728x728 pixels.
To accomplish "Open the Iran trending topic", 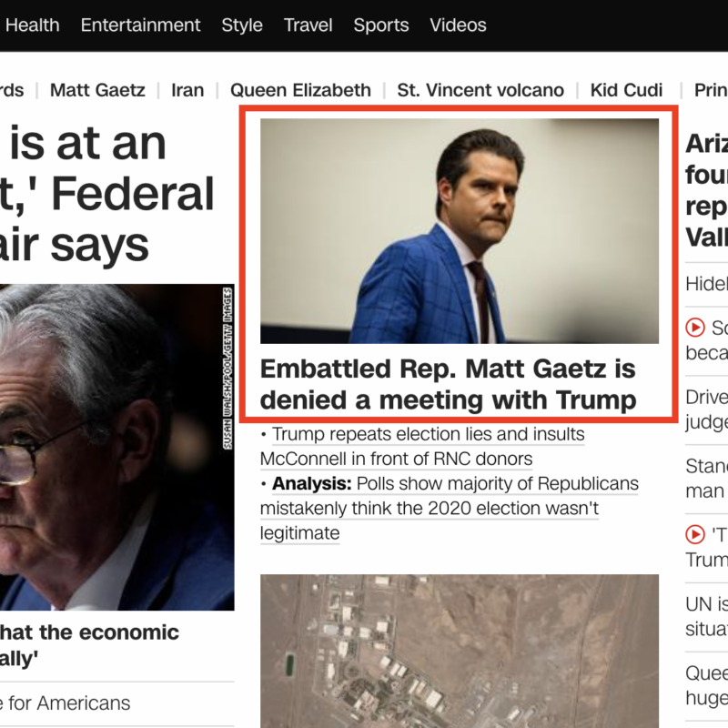I will pos(187,90).
